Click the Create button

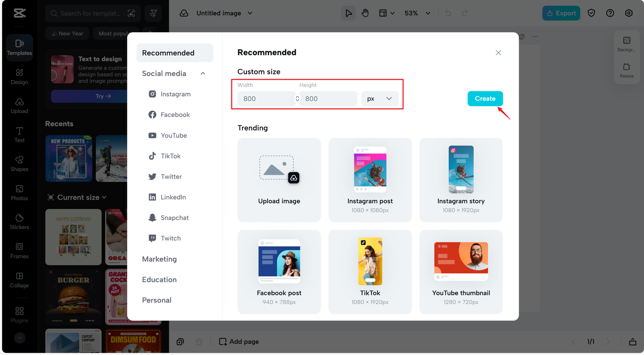pyautogui.click(x=485, y=99)
